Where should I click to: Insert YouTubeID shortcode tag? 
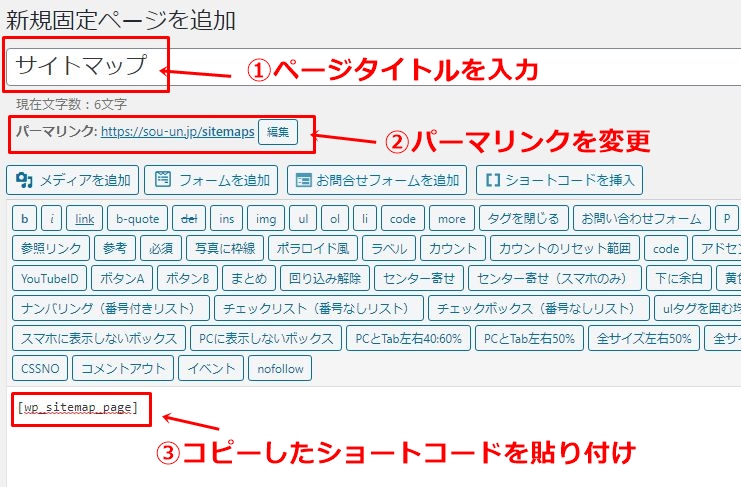pos(50,278)
